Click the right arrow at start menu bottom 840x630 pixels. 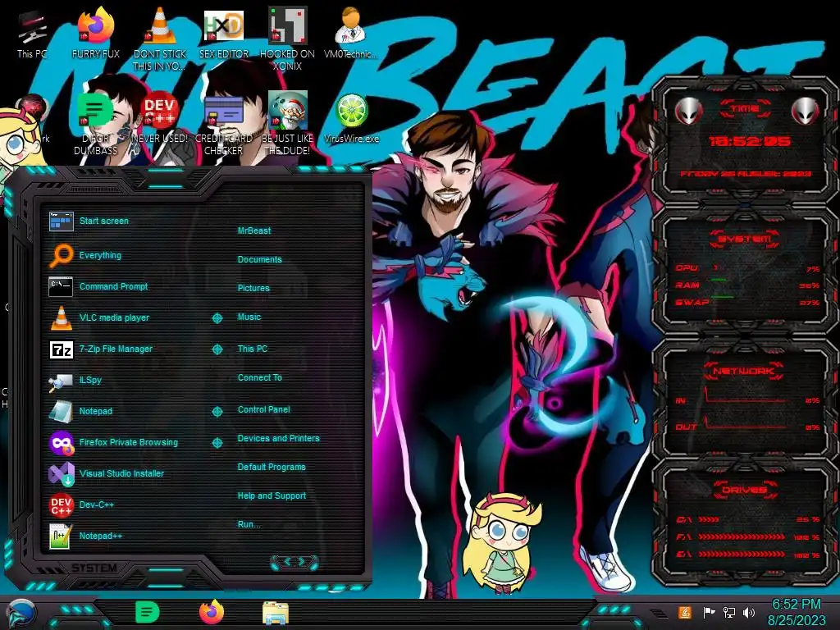pyautogui.click(x=302, y=561)
